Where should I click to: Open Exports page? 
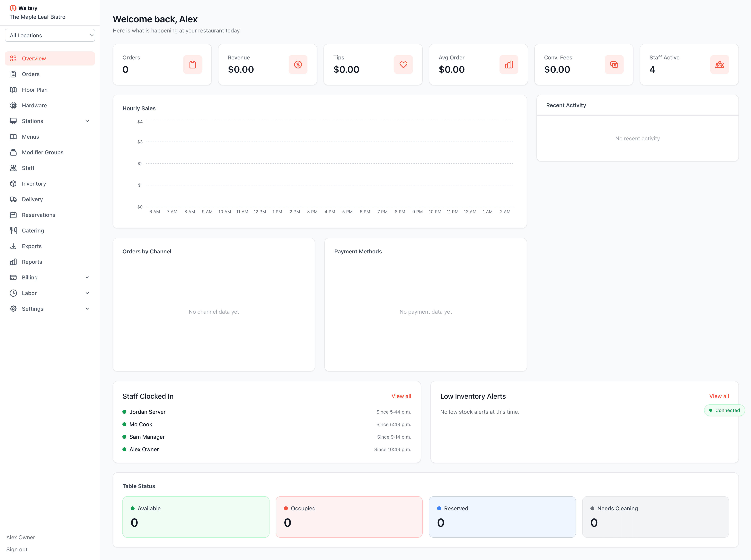[x=50, y=246]
